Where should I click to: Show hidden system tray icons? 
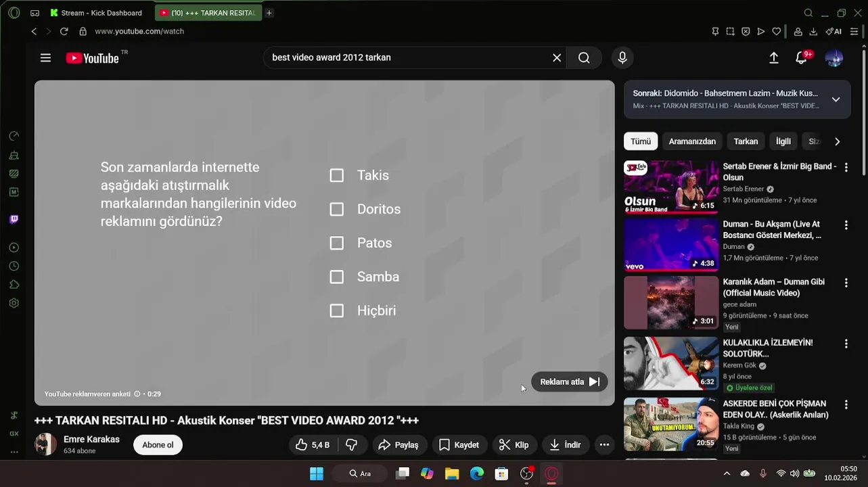727,473
